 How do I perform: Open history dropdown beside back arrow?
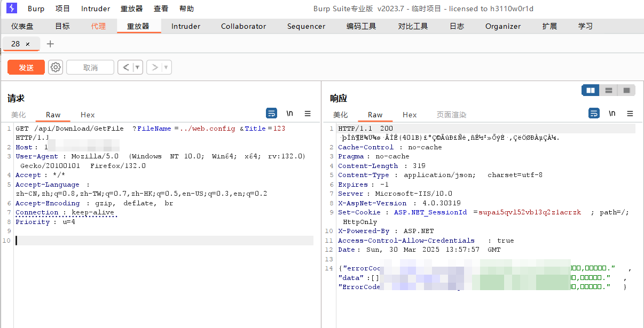coord(138,67)
